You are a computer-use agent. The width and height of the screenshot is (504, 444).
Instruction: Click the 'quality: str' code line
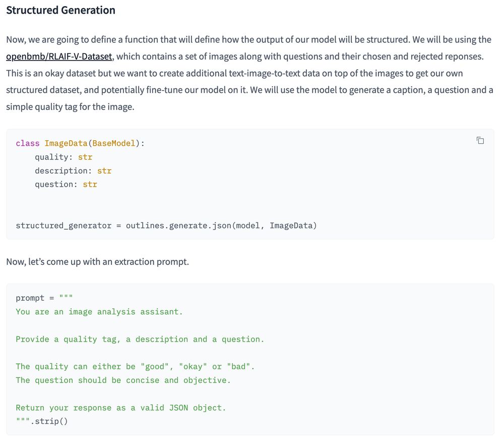64,157
